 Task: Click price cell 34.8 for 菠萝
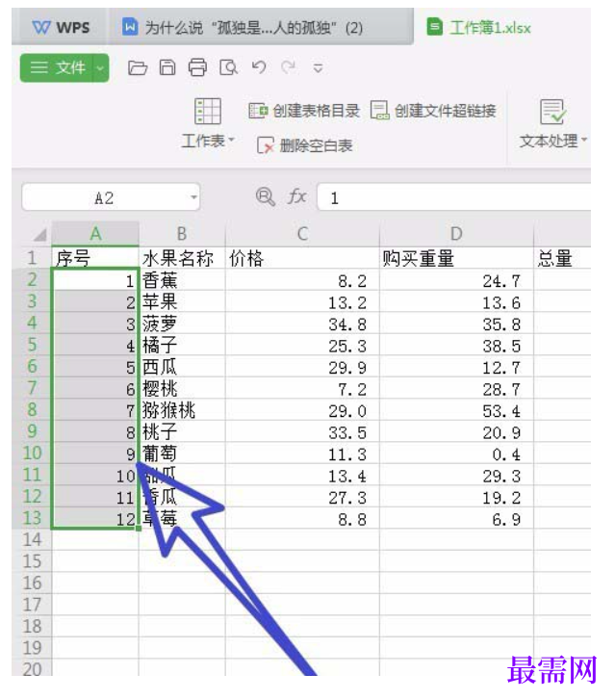[x=302, y=324]
